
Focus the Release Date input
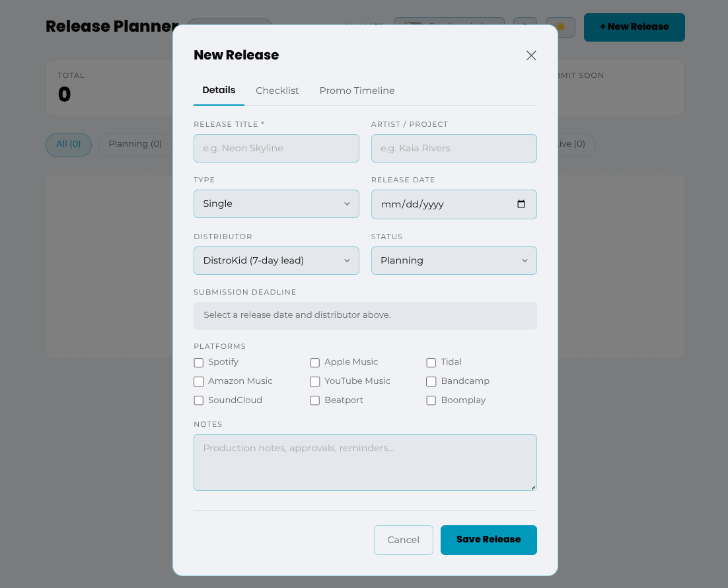coord(454,204)
